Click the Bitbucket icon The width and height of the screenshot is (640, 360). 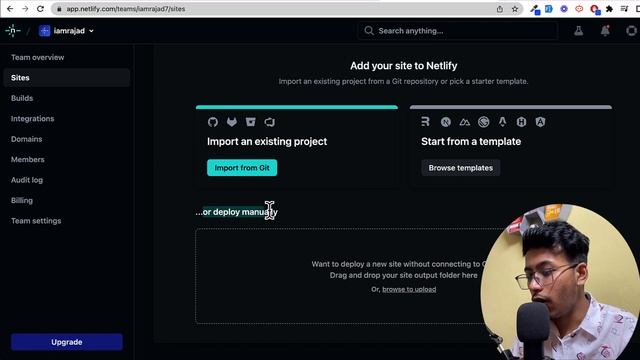click(x=251, y=122)
